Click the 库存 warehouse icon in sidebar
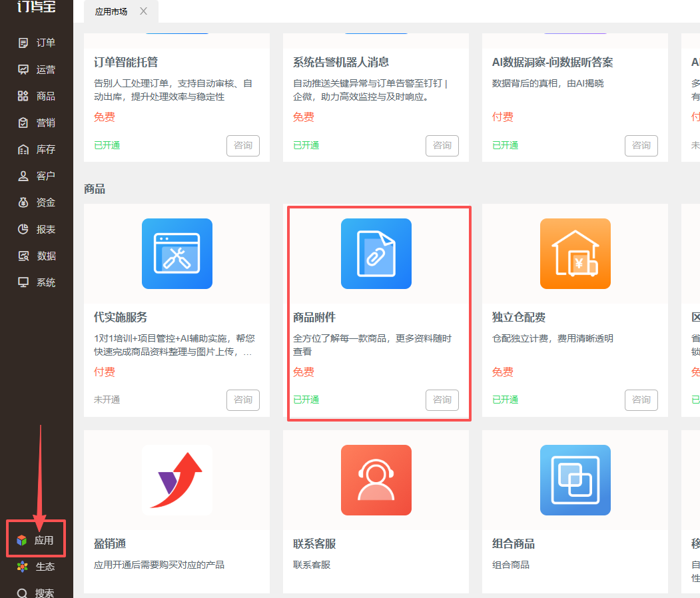Viewport: 700px width, 598px height. tap(23, 149)
